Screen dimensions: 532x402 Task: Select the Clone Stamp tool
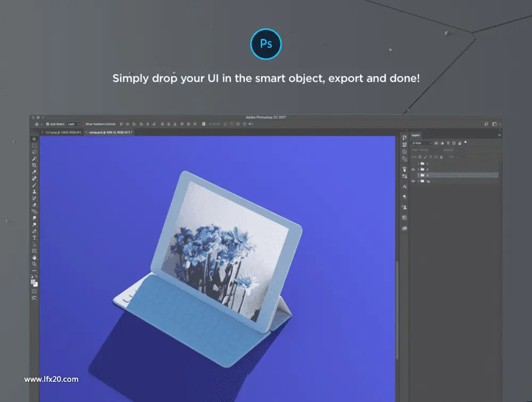(x=34, y=191)
